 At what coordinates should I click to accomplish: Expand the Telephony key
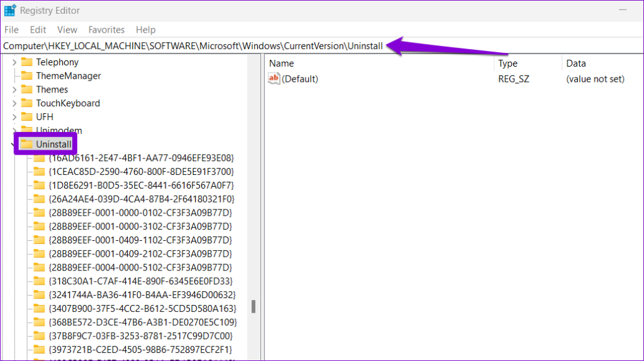(x=14, y=62)
